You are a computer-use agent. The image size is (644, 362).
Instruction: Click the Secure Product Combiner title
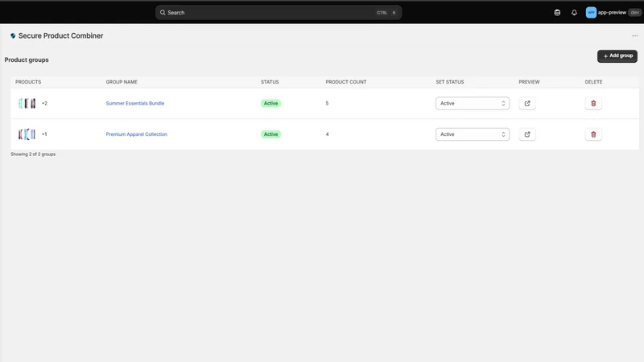click(61, 35)
